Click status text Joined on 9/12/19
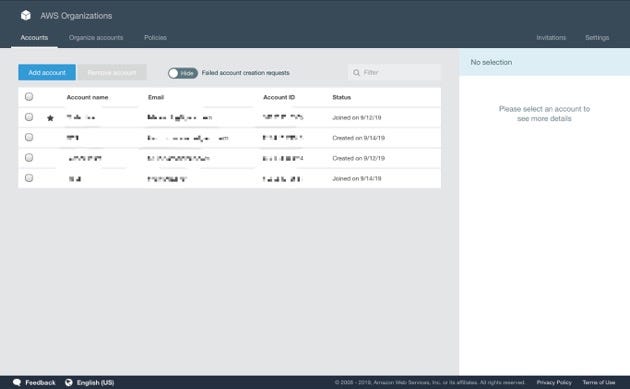This screenshot has width=630, height=389. [x=357, y=117]
